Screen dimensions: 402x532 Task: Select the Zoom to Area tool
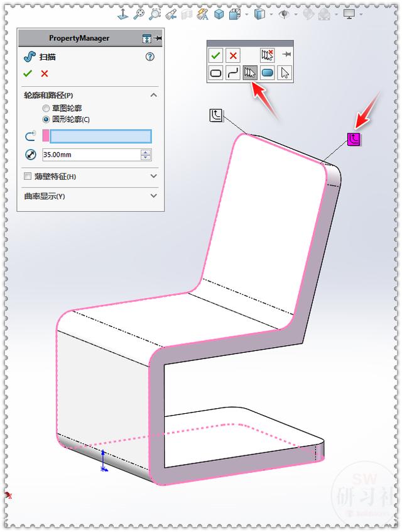155,14
